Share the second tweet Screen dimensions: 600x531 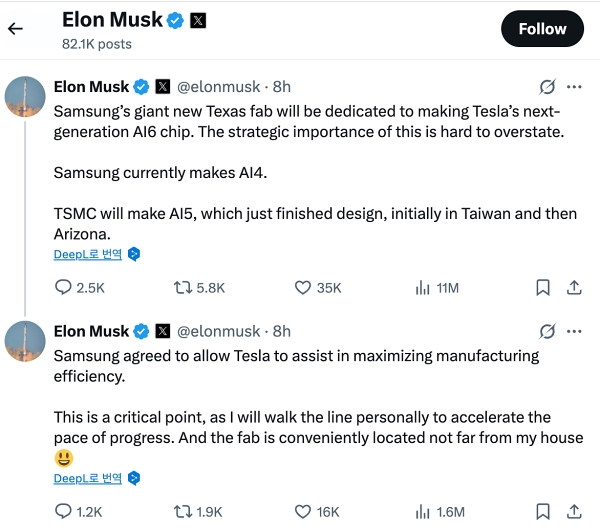[x=574, y=511]
